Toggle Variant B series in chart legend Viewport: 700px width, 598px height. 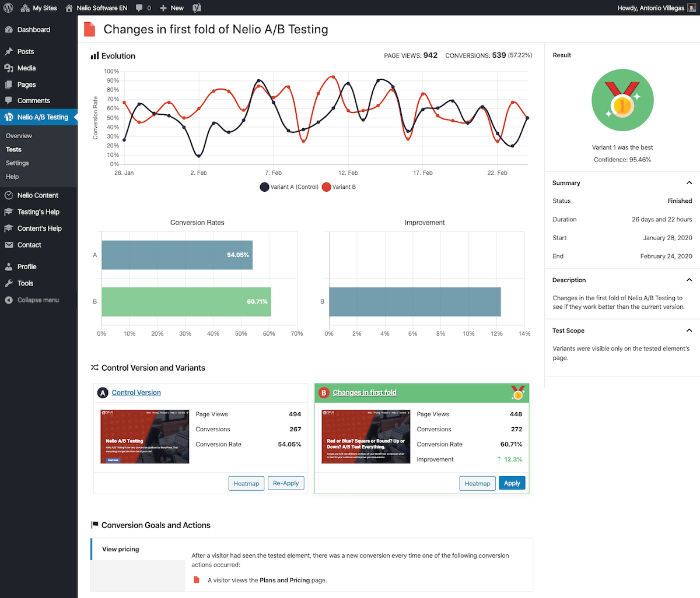339,187
